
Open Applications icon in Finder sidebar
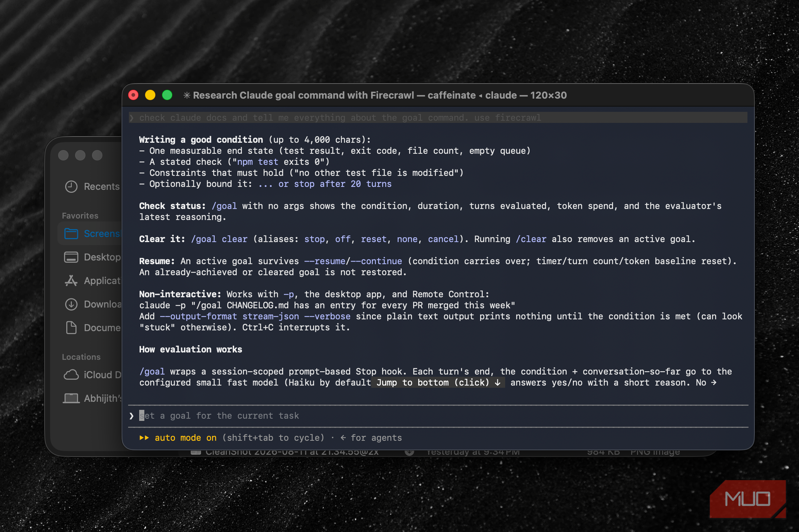[71, 281]
